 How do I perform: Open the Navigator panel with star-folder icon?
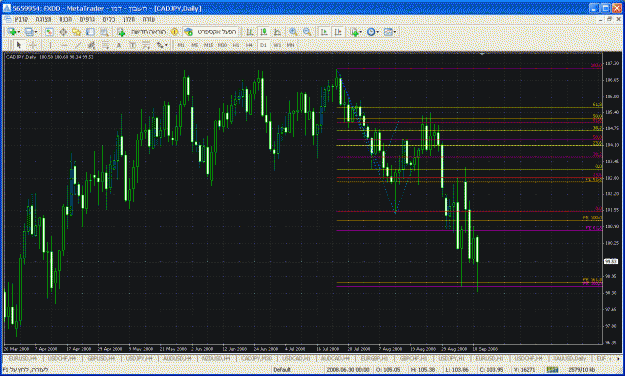click(77, 32)
